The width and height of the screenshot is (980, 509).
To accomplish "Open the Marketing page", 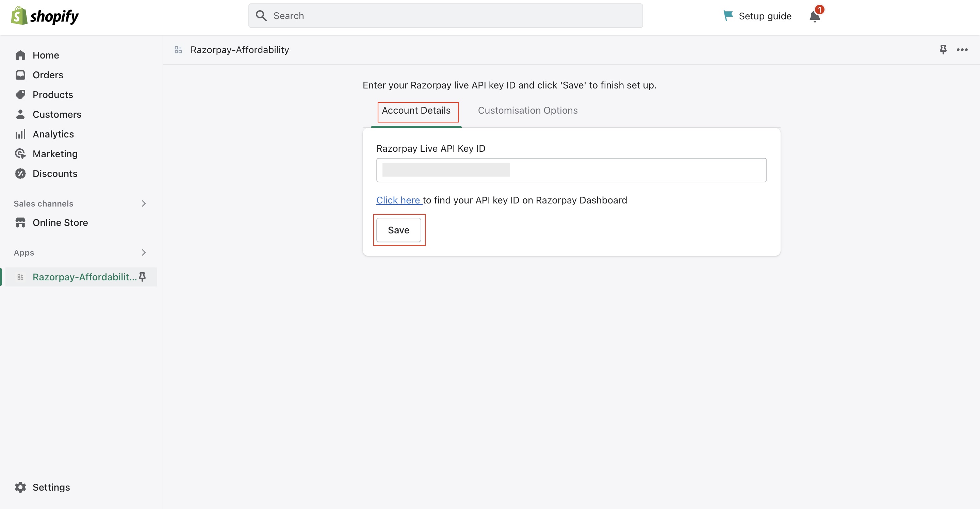I will click(55, 154).
